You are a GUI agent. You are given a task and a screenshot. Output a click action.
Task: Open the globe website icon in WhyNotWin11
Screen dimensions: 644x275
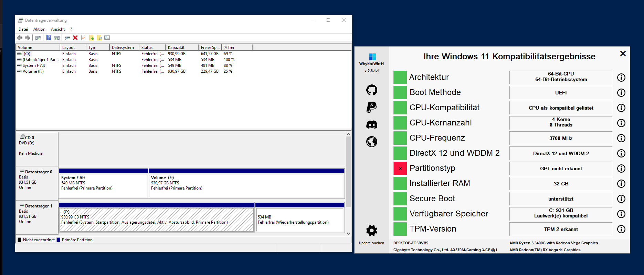click(372, 141)
